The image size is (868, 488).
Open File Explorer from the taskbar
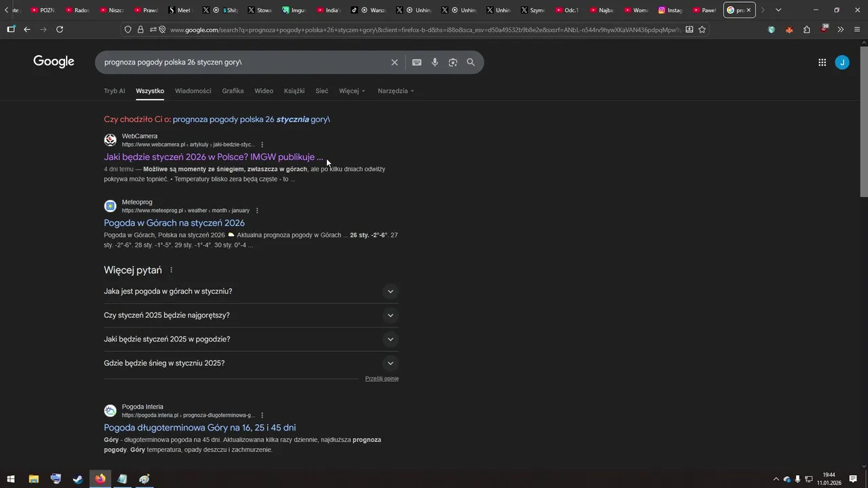(x=33, y=479)
